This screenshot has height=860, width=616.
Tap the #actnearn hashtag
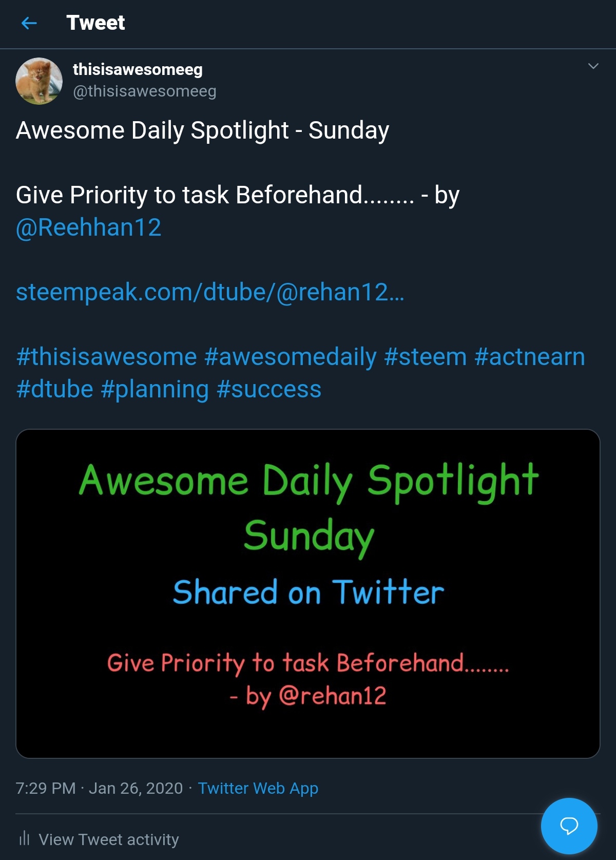[x=530, y=357]
